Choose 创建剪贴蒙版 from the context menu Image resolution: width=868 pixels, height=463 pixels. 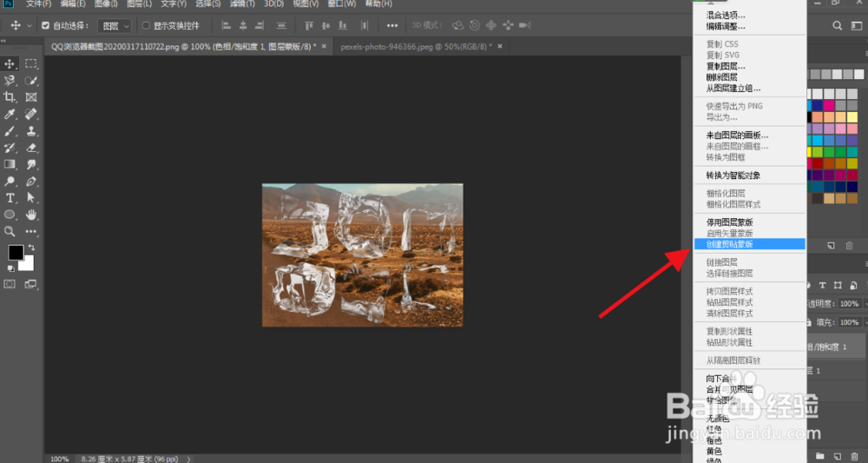[x=750, y=244]
